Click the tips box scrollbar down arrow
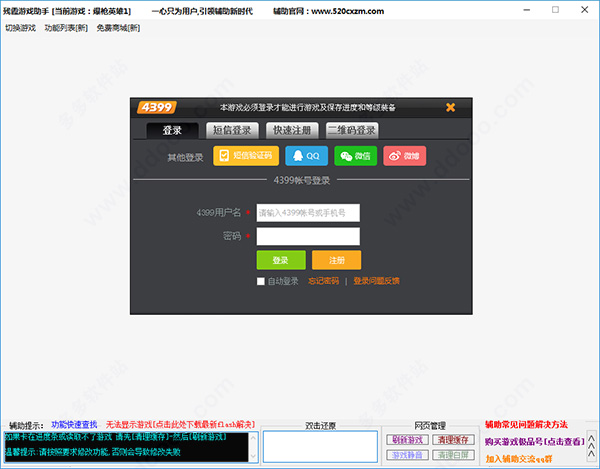Image resolution: width=600 pixels, height=469 pixels. 253,456
